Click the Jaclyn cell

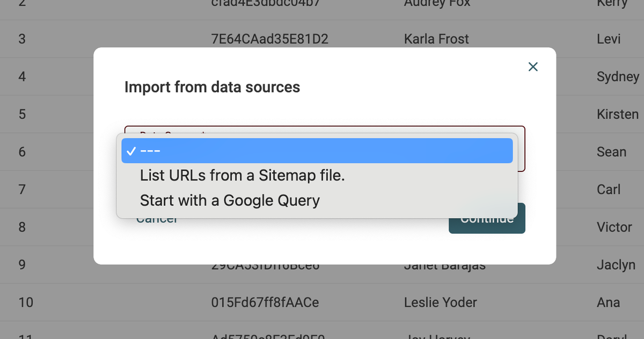[x=616, y=265]
